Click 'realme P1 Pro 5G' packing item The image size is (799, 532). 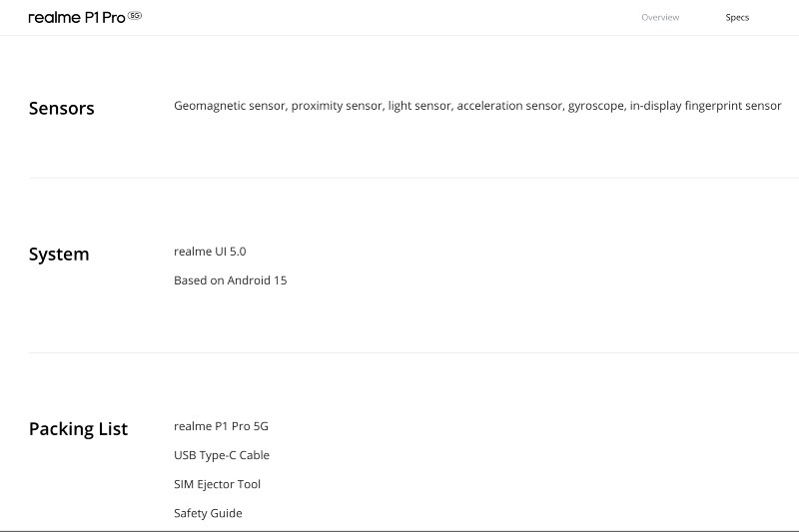(x=221, y=426)
